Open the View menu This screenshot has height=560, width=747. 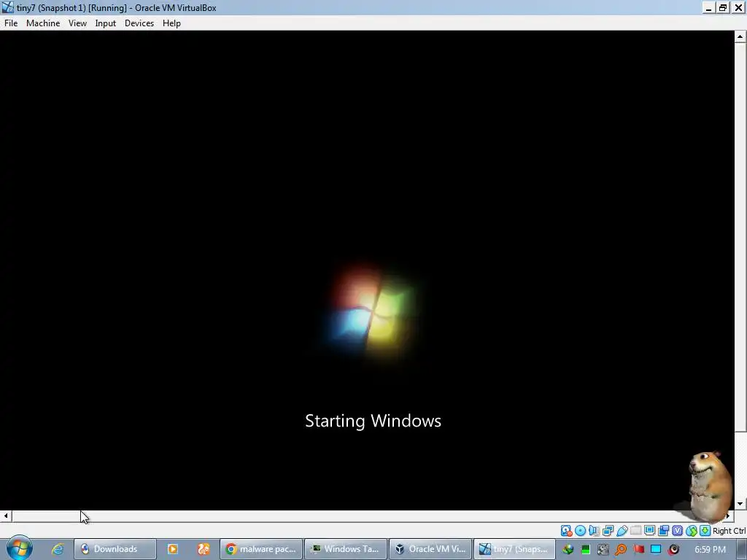point(77,23)
